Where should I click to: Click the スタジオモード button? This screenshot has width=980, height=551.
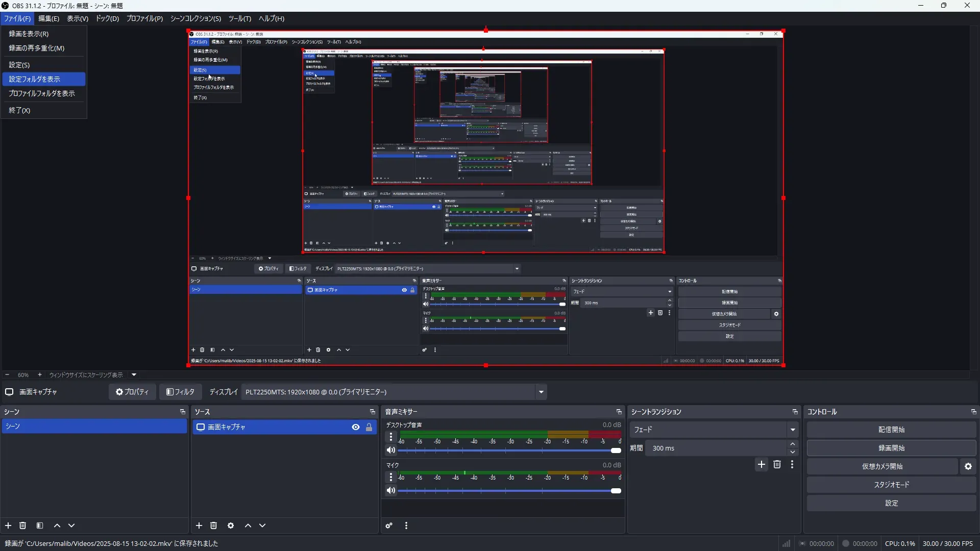point(891,485)
